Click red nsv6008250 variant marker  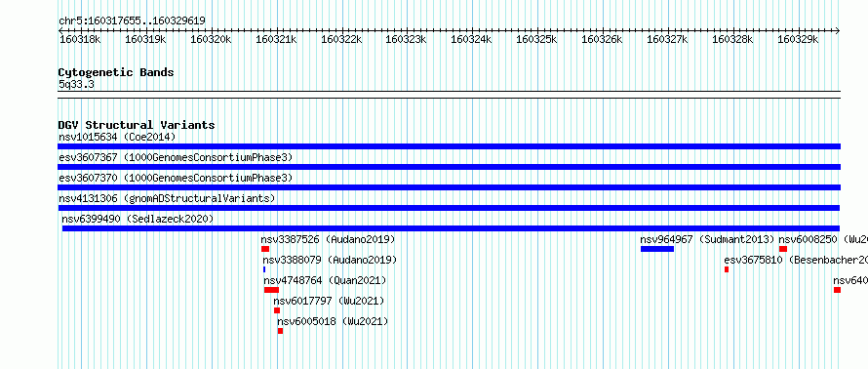783,249
